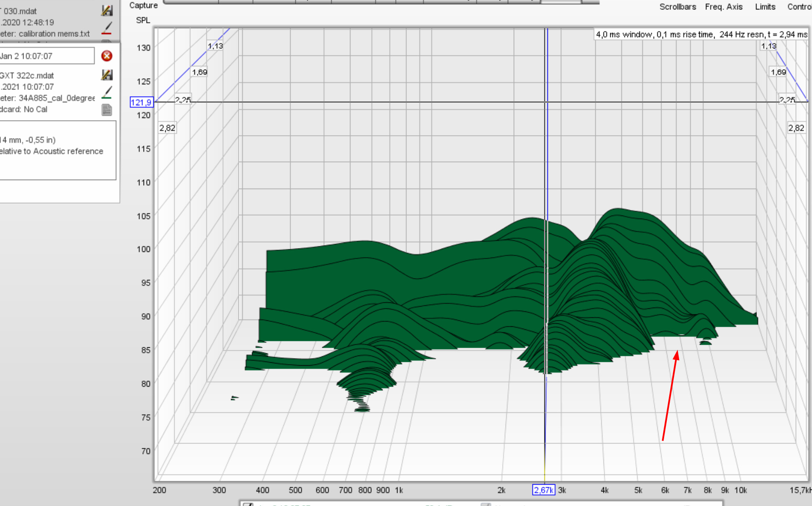Click into the measurement notes text area
Screen dimensions: 812x506
(58, 150)
